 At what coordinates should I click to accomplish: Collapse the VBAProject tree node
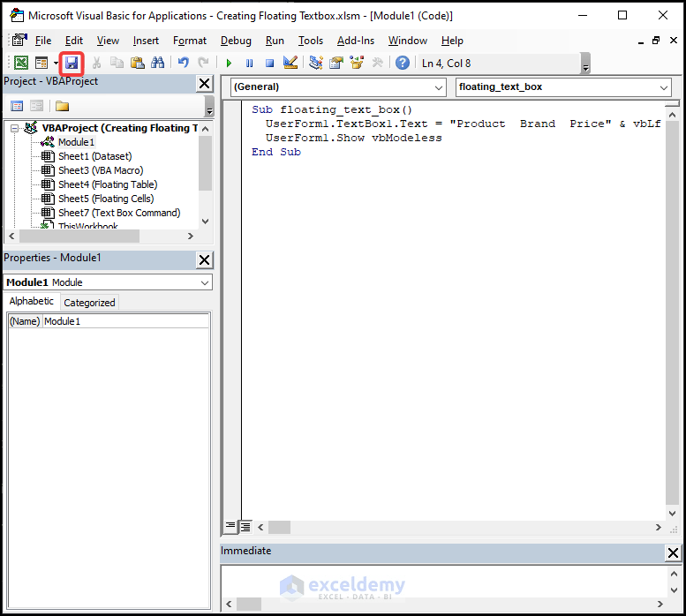(14, 129)
